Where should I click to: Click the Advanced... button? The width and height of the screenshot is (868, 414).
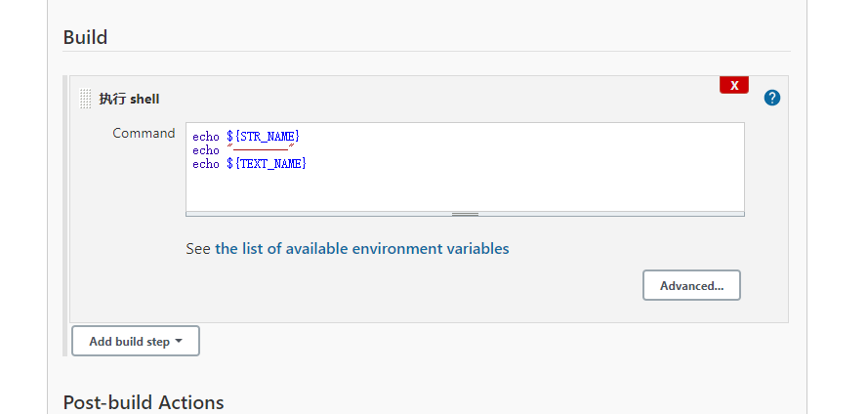coord(691,285)
